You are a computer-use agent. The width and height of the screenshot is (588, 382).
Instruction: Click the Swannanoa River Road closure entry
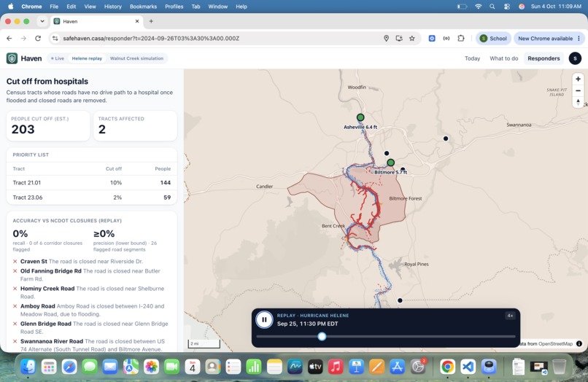[x=91, y=346]
